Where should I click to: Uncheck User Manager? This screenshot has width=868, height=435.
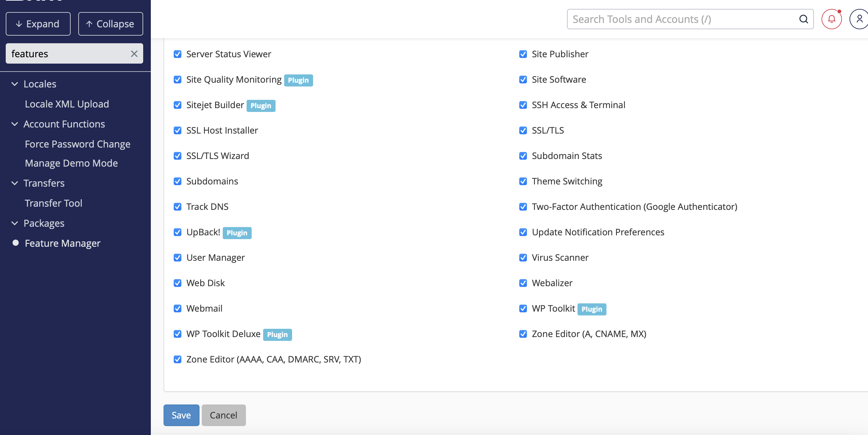pos(178,258)
